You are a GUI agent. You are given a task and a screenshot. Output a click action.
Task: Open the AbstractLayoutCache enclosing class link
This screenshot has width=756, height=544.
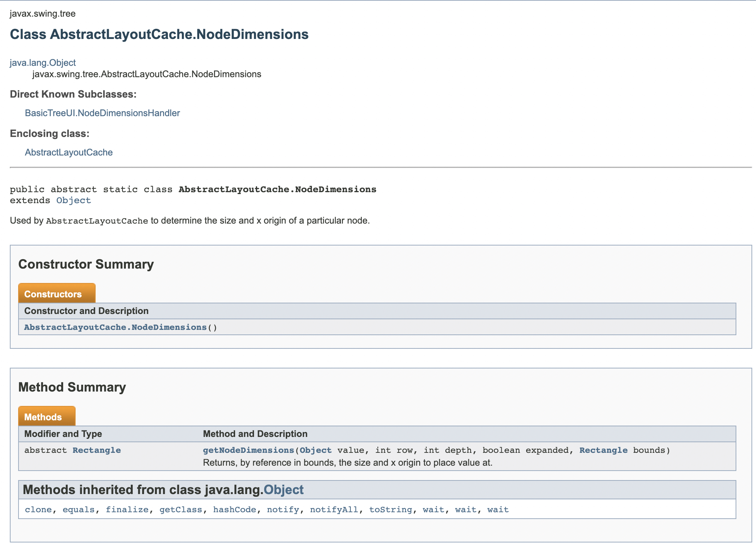(69, 152)
